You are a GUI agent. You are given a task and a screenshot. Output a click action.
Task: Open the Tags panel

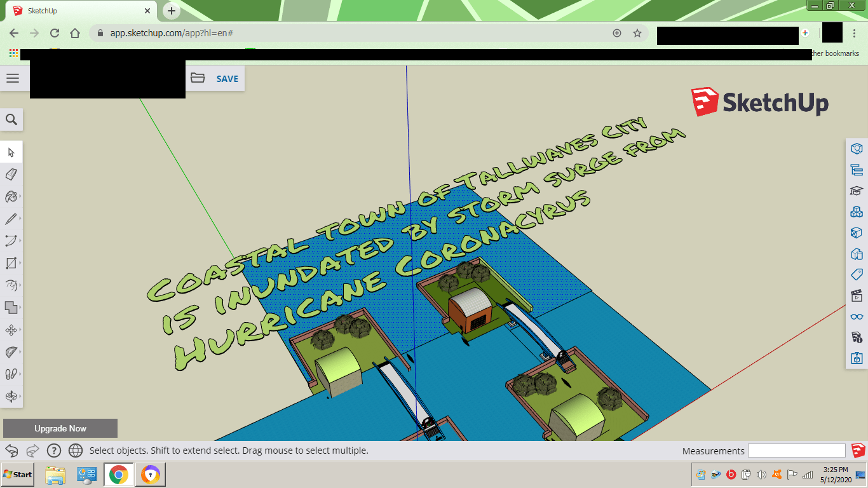[857, 274]
